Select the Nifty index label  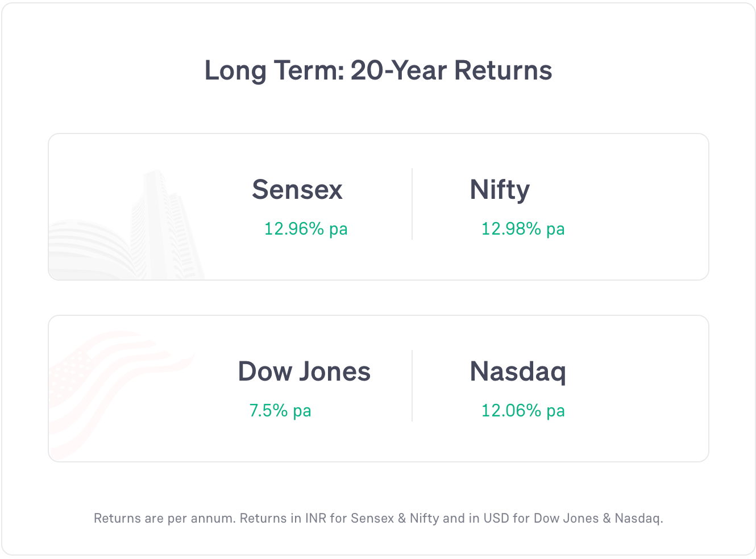[x=500, y=190]
